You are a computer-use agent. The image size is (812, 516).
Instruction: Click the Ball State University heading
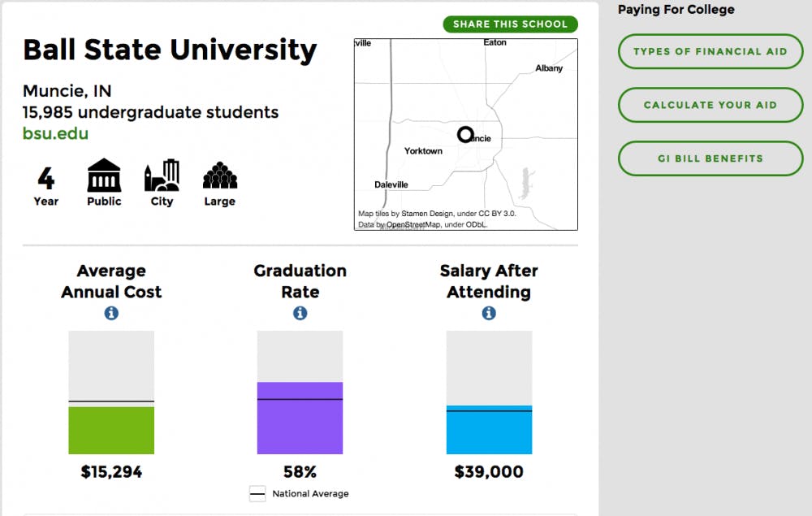pyautogui.click(x=169, y=50)
